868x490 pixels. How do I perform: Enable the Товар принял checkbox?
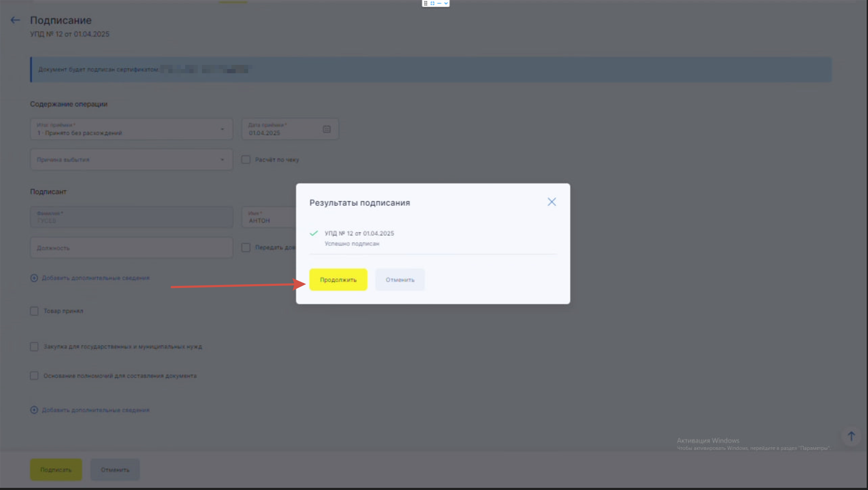(x=34, y=311)
